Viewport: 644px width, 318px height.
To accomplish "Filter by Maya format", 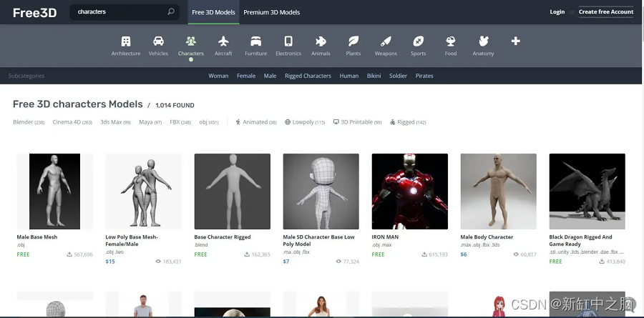I will [150, 122].
